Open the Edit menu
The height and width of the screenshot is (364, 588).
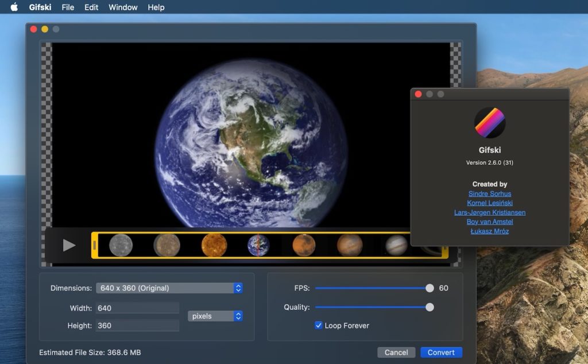[91, 7]
